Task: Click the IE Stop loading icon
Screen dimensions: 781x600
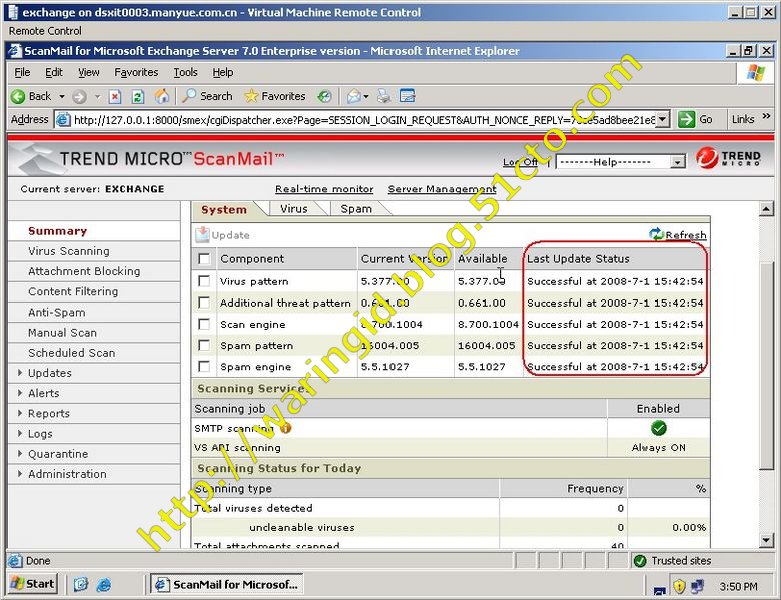Action: [x=115, y=96]
